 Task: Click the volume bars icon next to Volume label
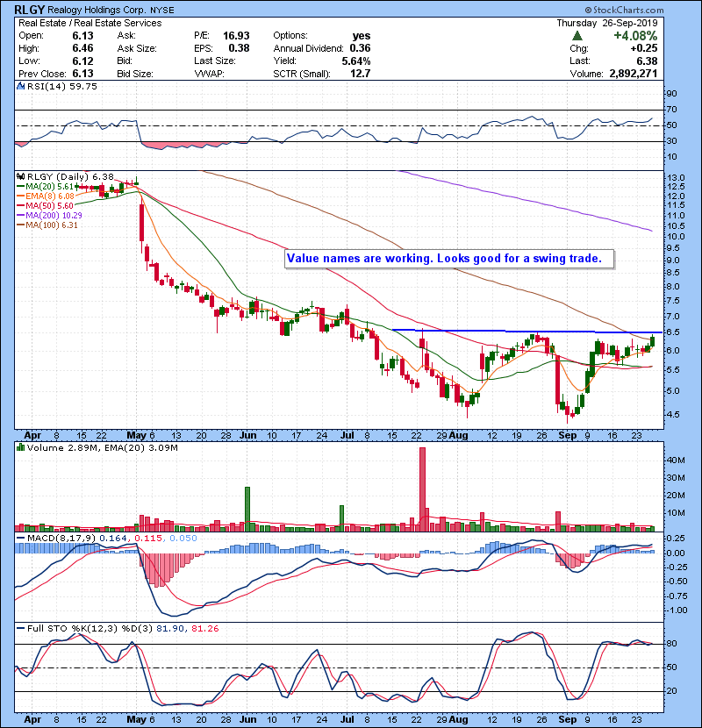pyautogui.click(x=20, y=447)
